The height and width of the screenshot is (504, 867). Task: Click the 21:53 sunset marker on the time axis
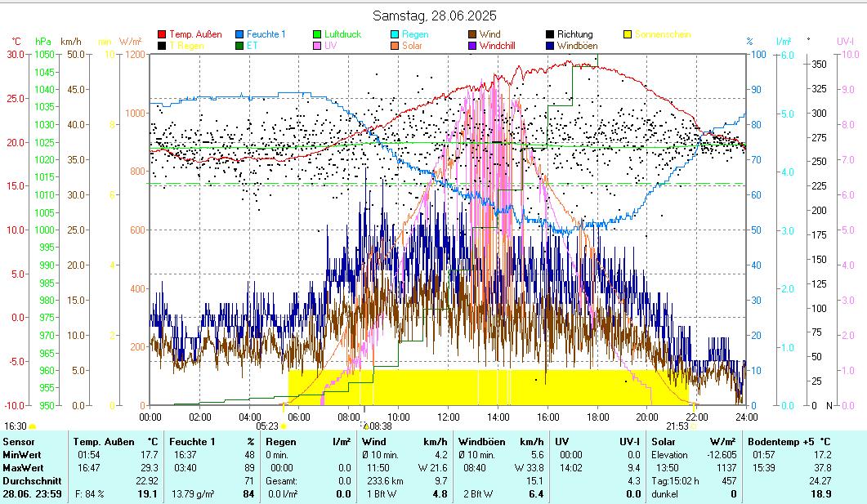tap(677, 426)
